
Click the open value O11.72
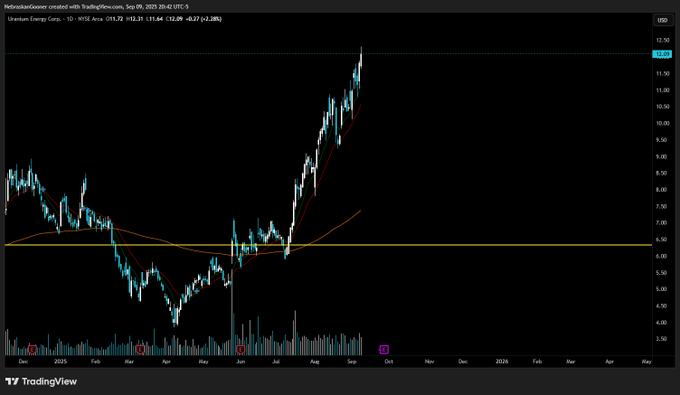pos(115,19)
